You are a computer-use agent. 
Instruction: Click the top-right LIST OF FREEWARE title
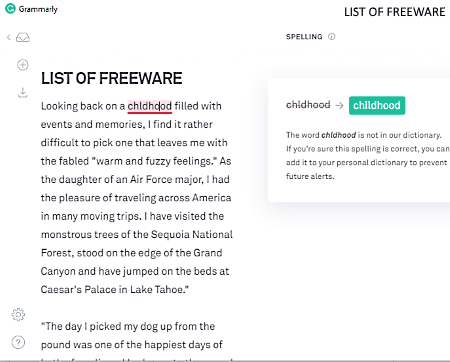point(395,12)
